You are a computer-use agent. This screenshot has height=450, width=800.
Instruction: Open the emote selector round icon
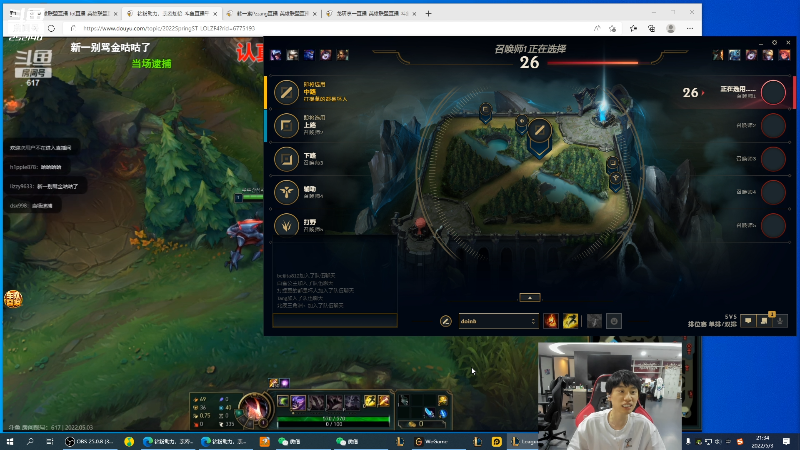coord(614,321)
